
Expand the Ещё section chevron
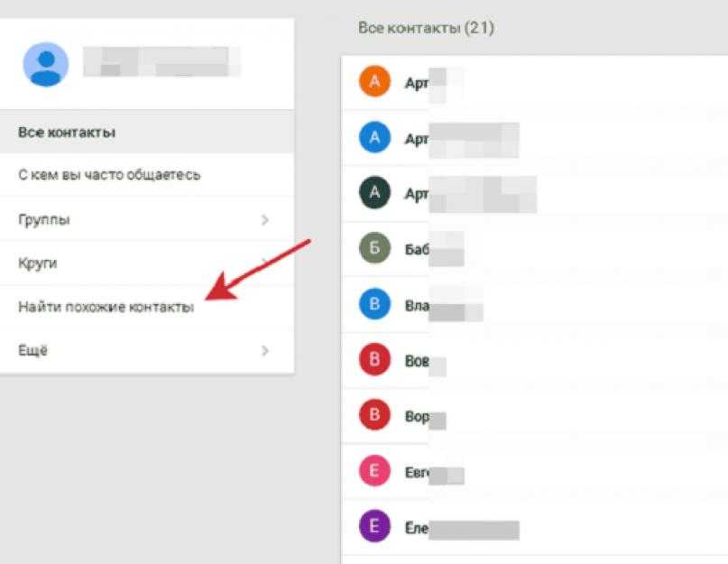click(x=264, y=350)
